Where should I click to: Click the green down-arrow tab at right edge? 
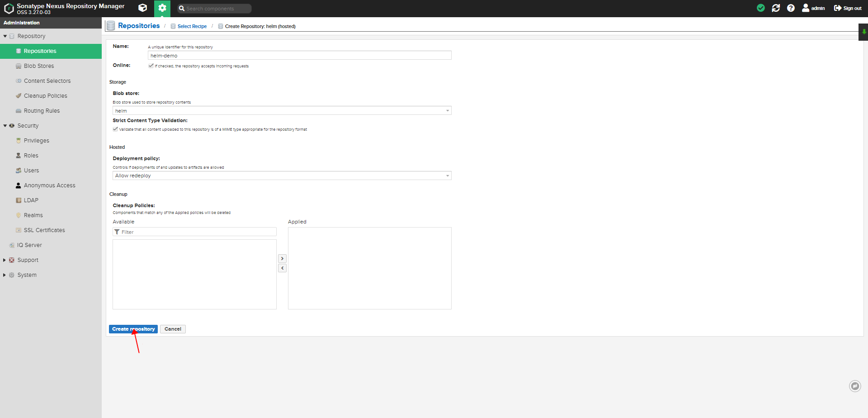click(x=863, y=32)
